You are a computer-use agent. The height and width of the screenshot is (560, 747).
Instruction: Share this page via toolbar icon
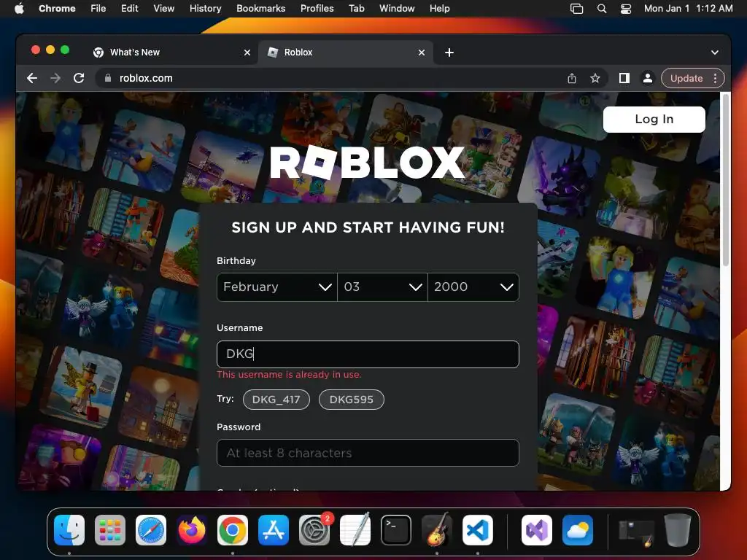572,78
